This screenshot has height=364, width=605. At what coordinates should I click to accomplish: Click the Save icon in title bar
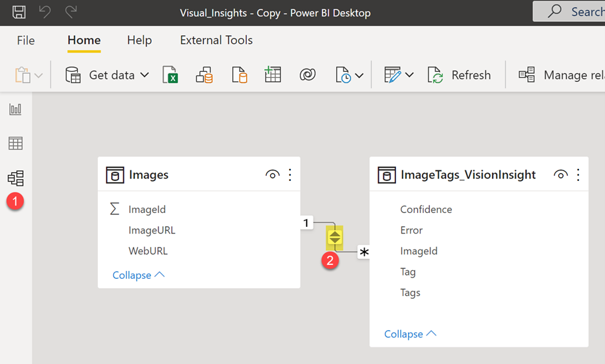(x=19, y=12)
